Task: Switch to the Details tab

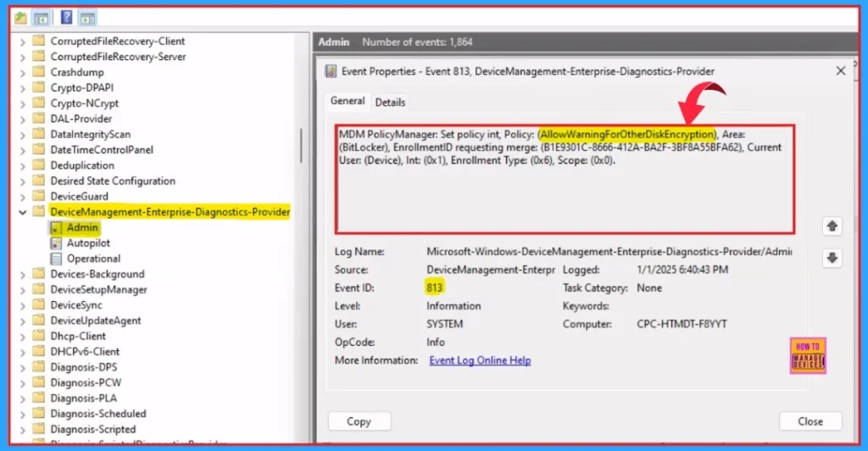Action: 390,103
